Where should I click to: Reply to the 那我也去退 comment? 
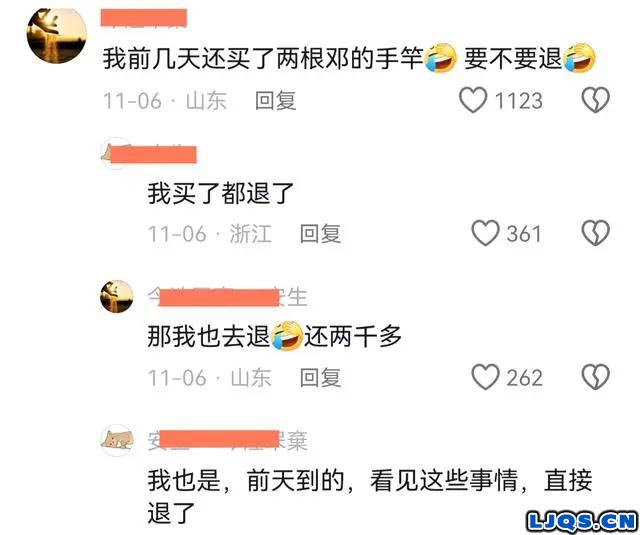coord(320,377)
